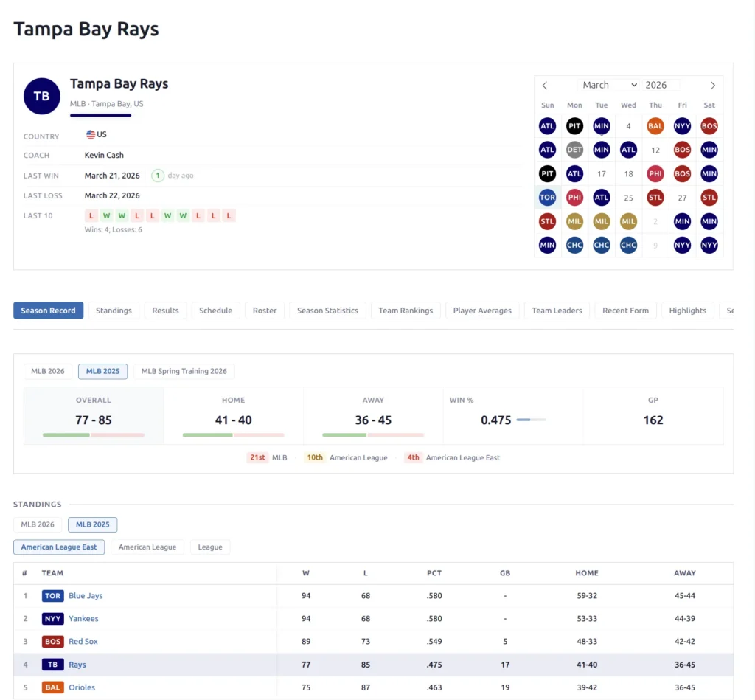Image resolution: width=755 pixels, height=700 pixels.
Task: Click the BOS badge in standings table
Action: coord(52,642)
